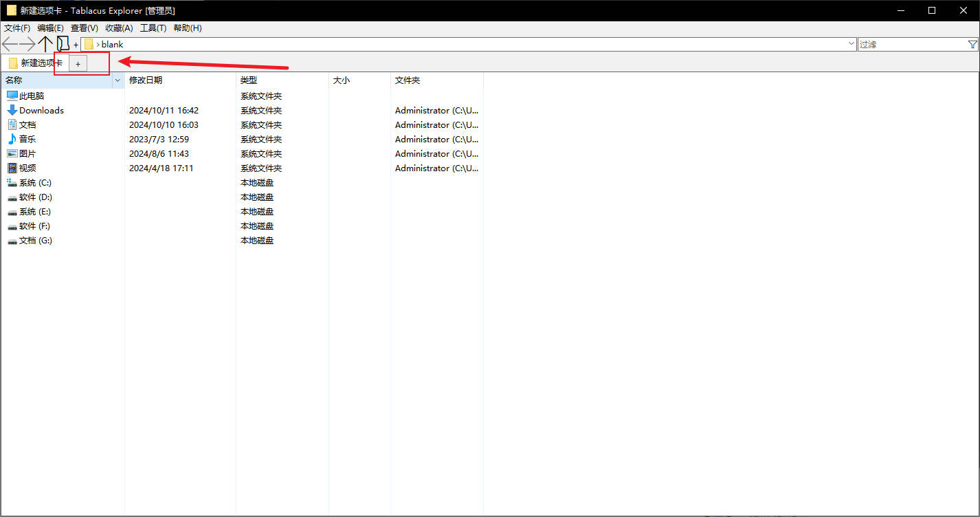Select the 系统 (C:) drive
Viewport: 980px width, 517px height.
[34, 182]
